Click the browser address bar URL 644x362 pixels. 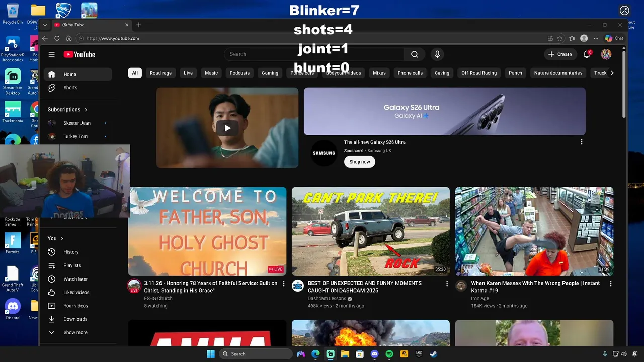[113, 38]
